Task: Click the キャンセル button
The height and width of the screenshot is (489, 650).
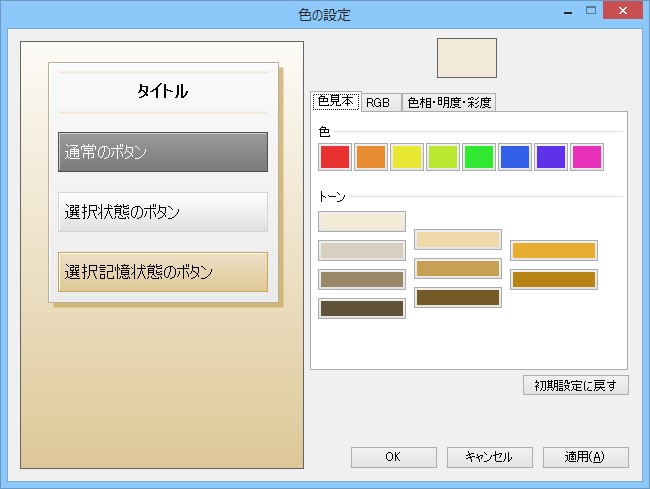Action: pos(489,457)
